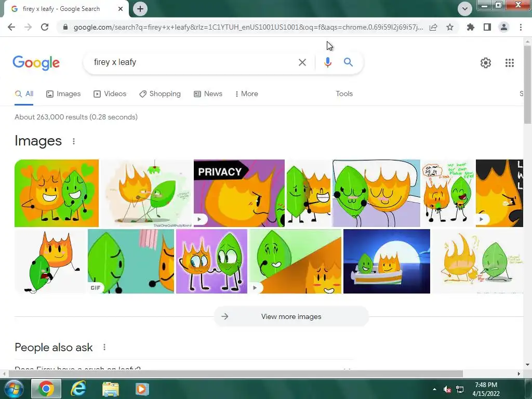Click the View more images button
The width and height of the screenshot is (532, 399).
tap(291, 316)
